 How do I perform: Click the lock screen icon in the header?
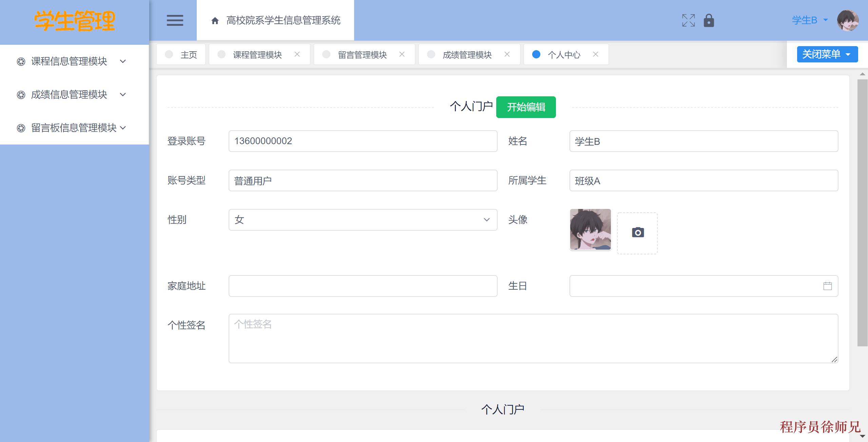[x=709, y=20]
